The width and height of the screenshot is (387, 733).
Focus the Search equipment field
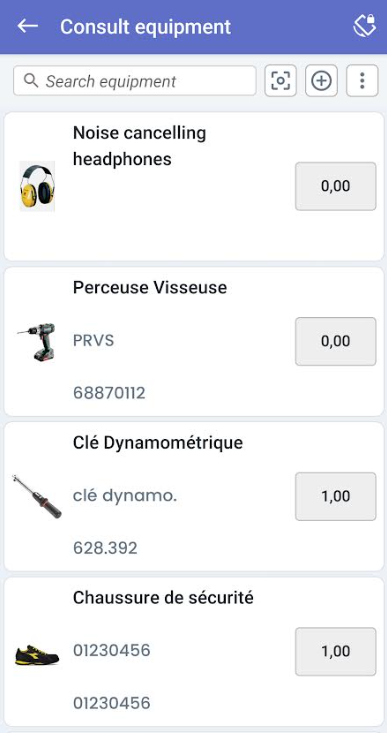[135, 81]
